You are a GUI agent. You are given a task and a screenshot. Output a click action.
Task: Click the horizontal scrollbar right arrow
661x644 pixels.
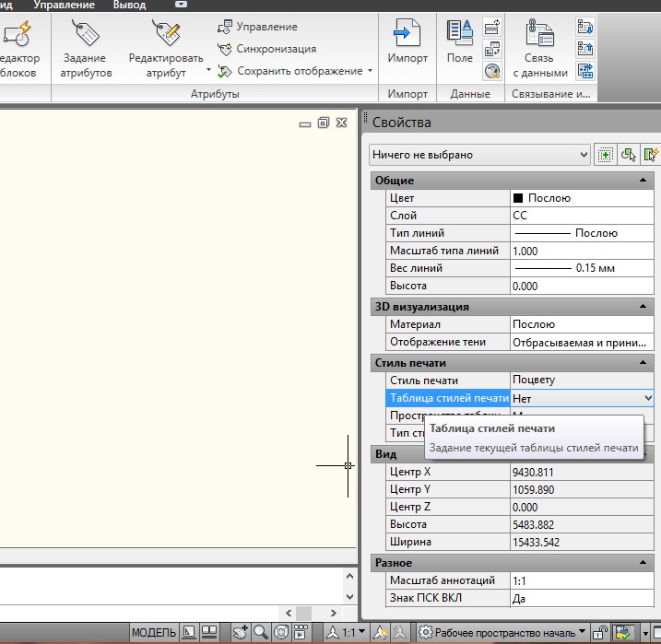[x=334, y=613]
